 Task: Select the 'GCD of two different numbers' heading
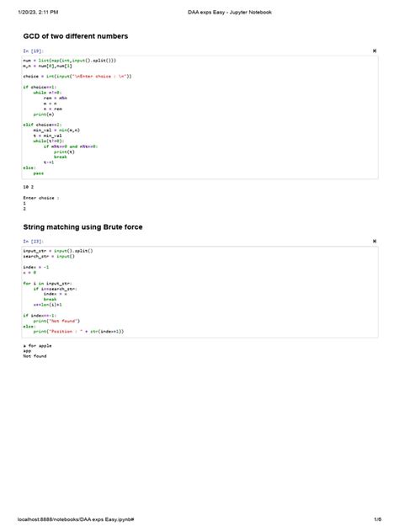pyautogui.click(x=75, y=36)
